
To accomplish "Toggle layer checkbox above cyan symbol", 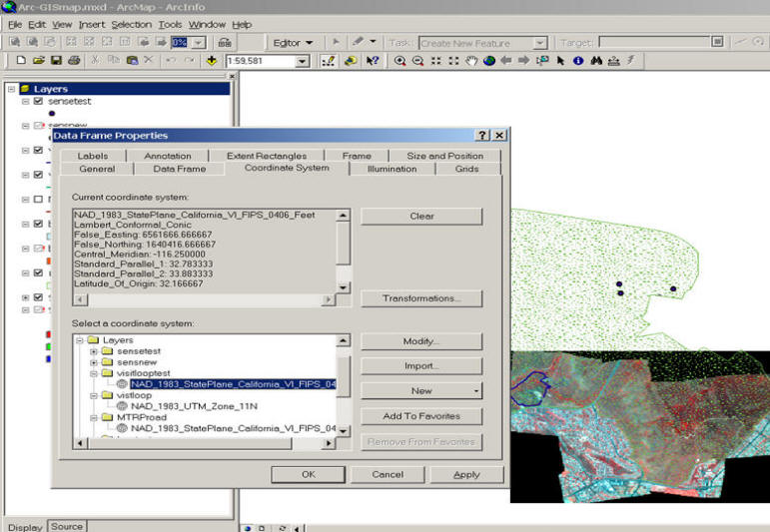I will (38, 224).
